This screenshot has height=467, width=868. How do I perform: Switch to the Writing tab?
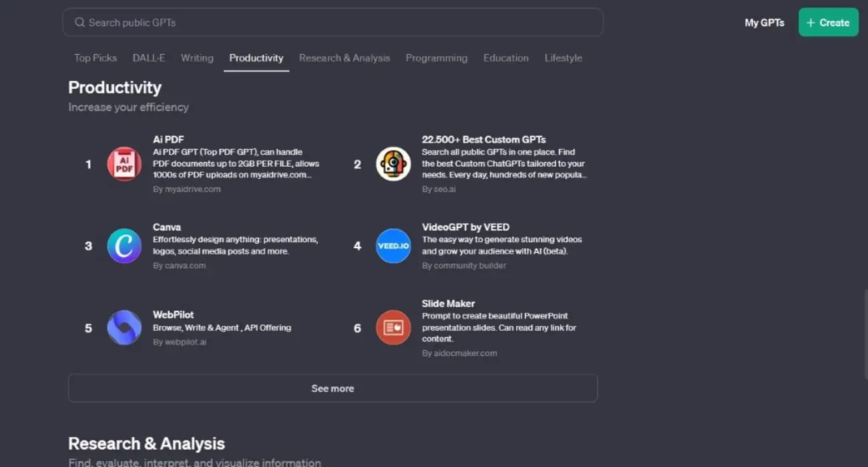point(197,58)
